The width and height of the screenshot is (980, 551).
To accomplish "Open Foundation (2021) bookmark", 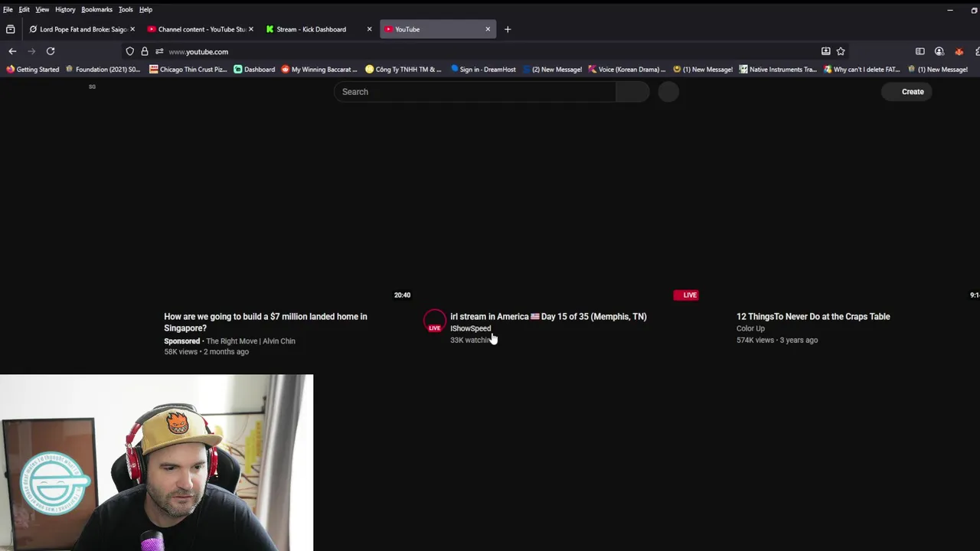I will pos(103,70).
